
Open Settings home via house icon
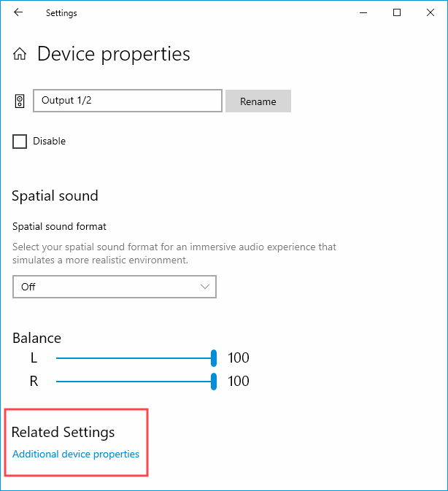click(20, 54)
